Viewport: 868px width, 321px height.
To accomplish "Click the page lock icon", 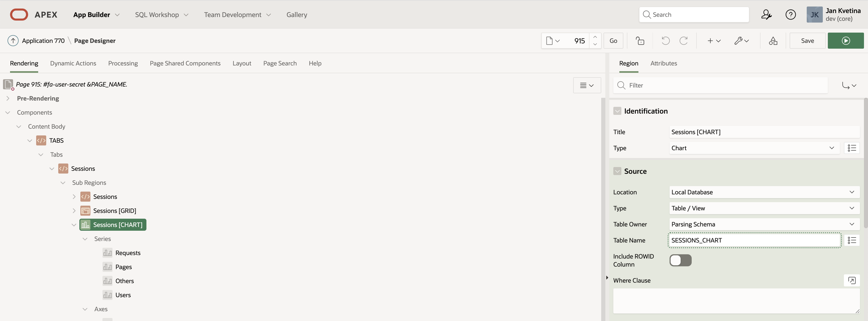I will [x=640, y=41].
